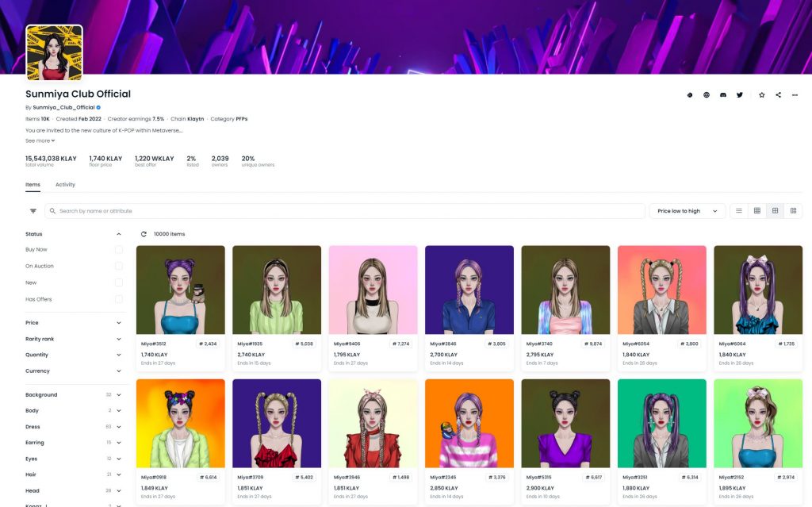Screen dimensions: 812x507
Task: Click the 15,543,038 KLAY total volume stat
Action: [51, 161]
